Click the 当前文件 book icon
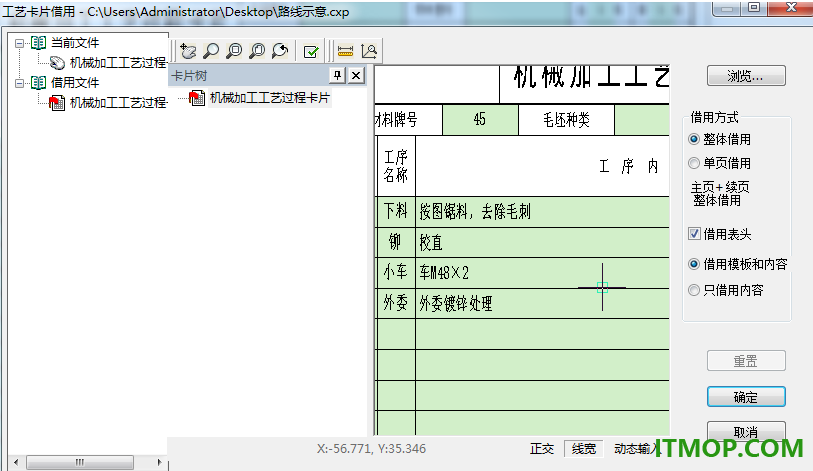 (x=38, y=43)
